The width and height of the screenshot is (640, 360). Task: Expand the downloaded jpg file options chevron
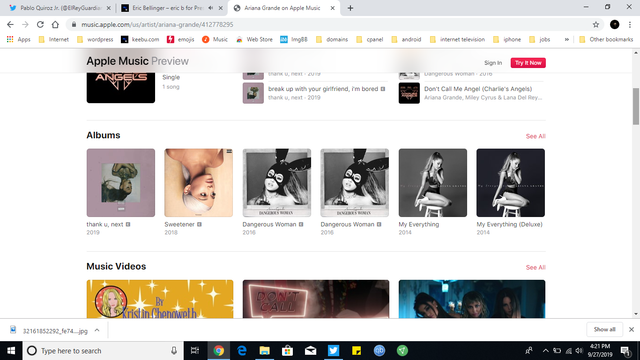97,330
